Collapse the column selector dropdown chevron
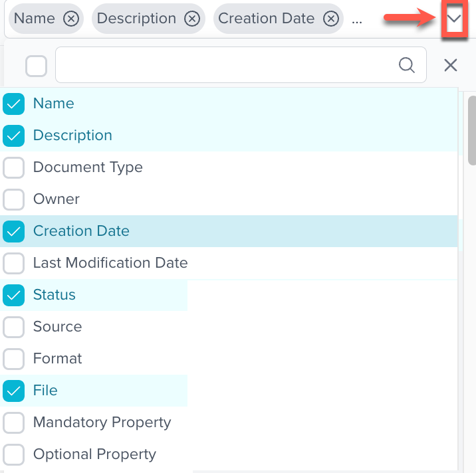Image resolution: width=476 pixels, height=473 pixels. [454, 19]
